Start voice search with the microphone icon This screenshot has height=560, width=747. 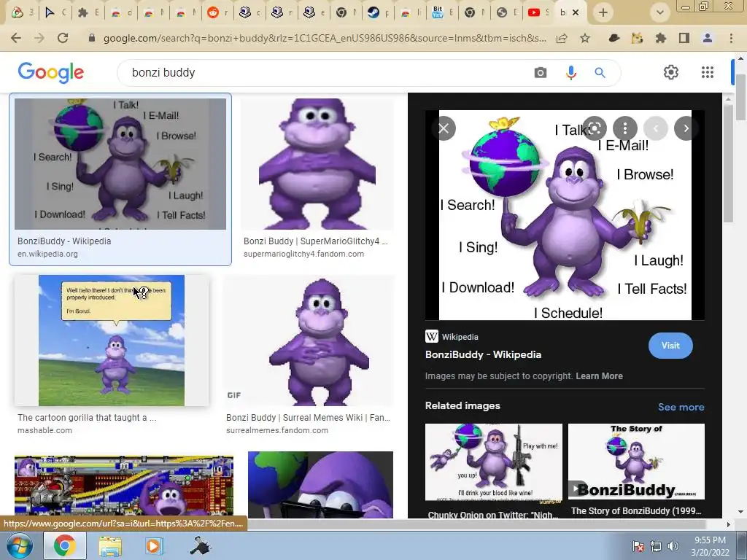click(x=570, y=73)
